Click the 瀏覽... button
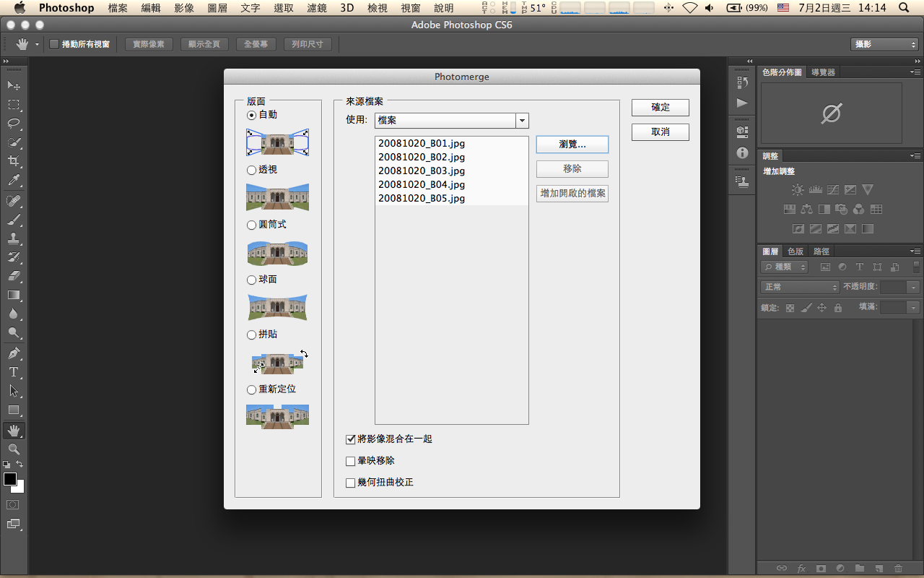 (x=572, y=144)
